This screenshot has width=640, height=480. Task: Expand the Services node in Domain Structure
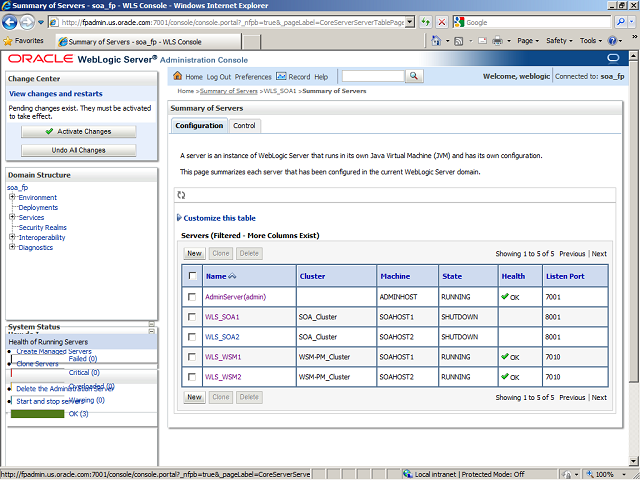click(12, 218)
